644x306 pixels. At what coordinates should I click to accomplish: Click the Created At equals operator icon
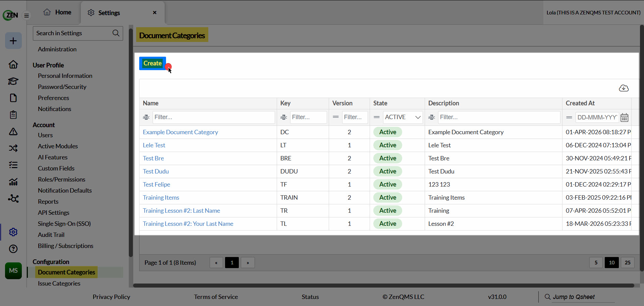click(x=569, y=117)
